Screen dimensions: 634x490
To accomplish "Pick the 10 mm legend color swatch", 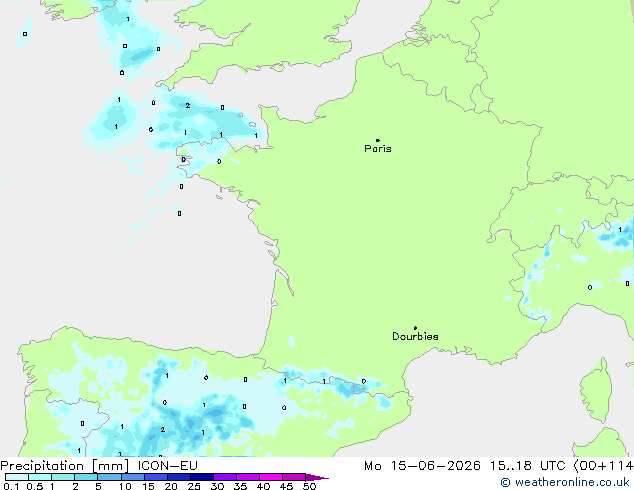I will pos(132,477).
